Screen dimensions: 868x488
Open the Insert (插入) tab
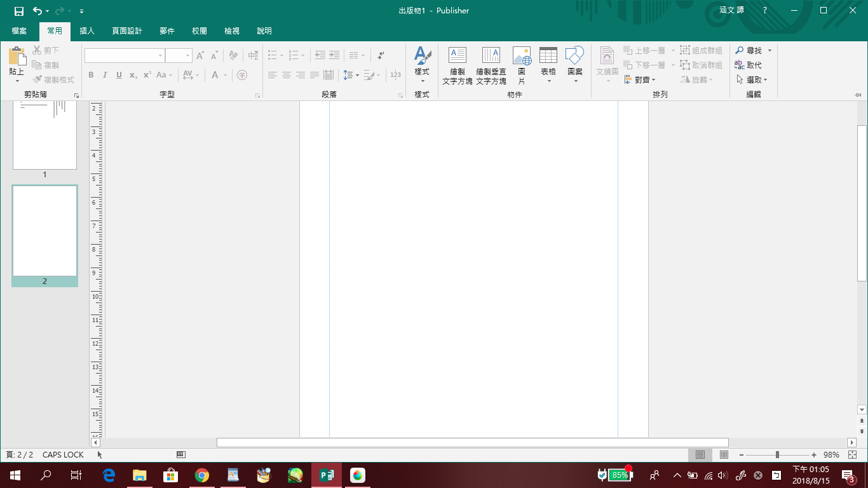[x=87, y=30]
